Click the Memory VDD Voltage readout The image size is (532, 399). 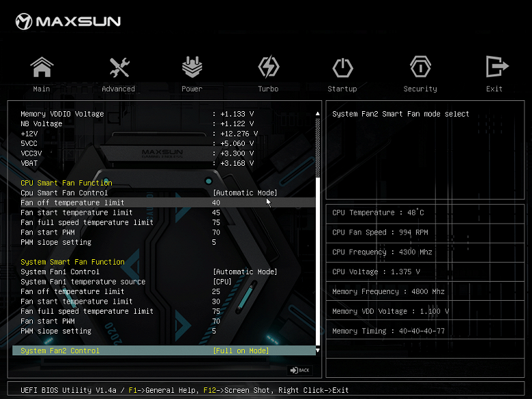click(x=391, y=311)
